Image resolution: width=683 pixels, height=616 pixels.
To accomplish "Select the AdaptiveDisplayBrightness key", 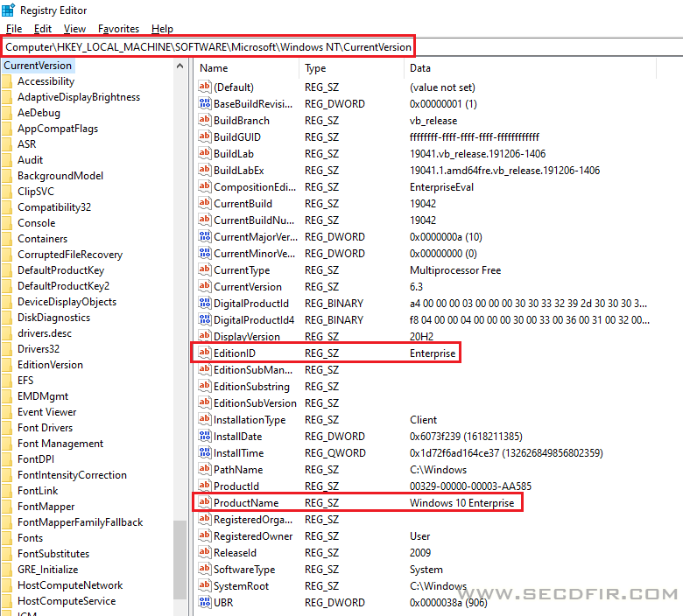I will point(79,97).
